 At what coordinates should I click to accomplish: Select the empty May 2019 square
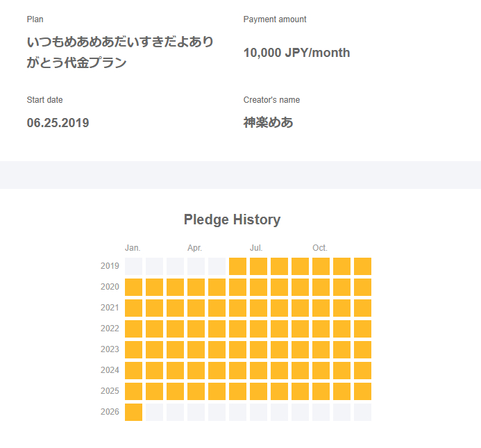(x=217, y=266)
